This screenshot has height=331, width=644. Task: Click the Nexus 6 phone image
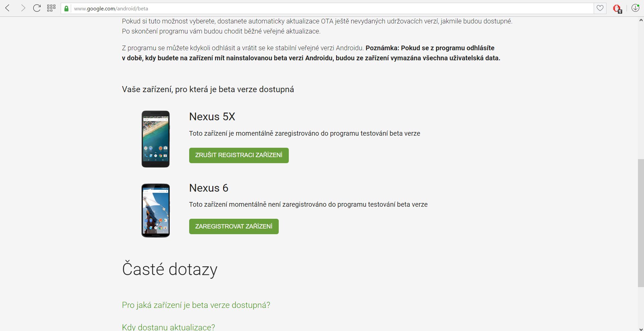[155, 210]
